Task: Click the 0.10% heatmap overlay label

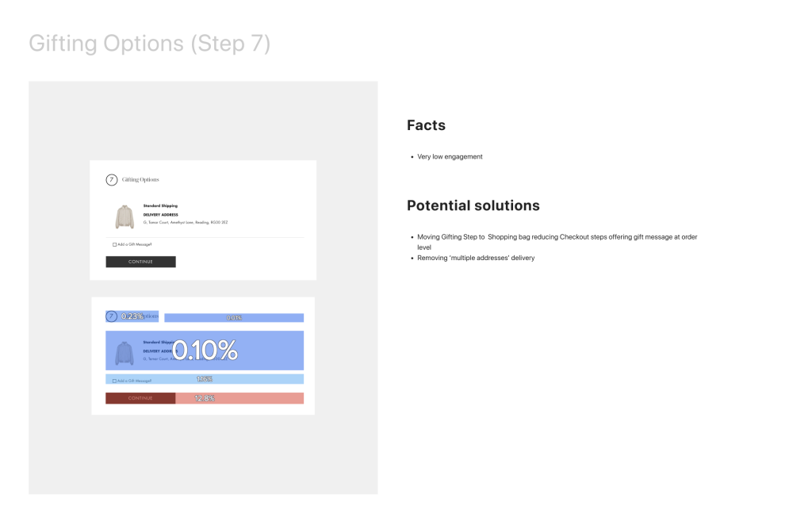Action: coord(205,351)
